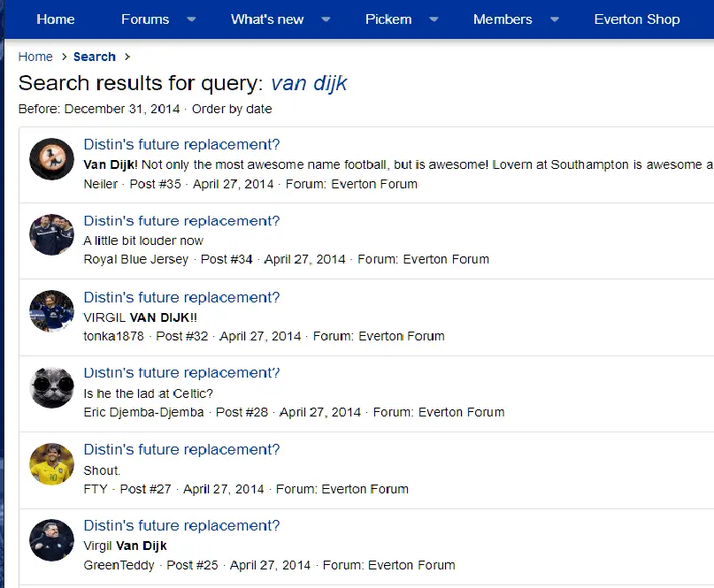Click the Home breadcrumb link
Image resolution: width=714 pixels, height=588 pixels.
click(x=35, y=57)
